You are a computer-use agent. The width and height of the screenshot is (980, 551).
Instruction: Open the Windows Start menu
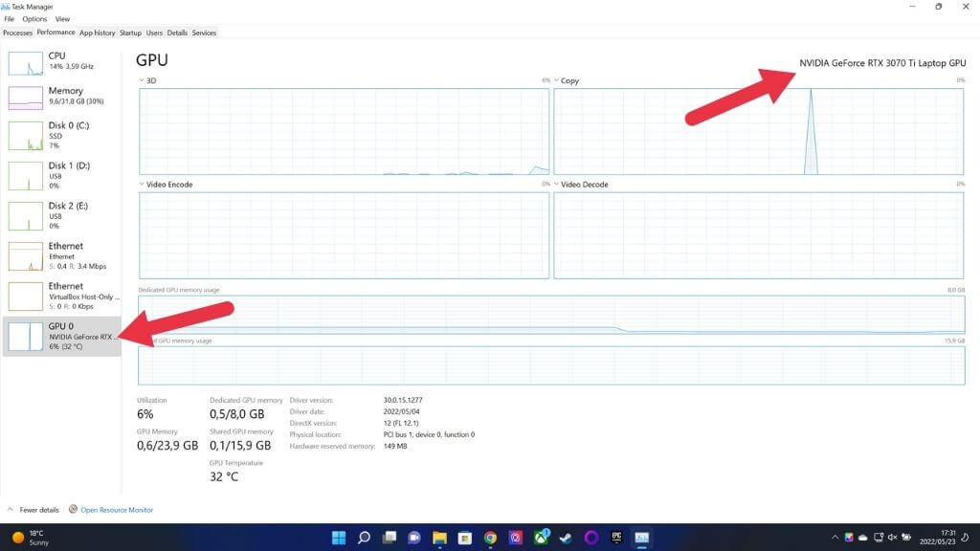(x=339, y=538)
